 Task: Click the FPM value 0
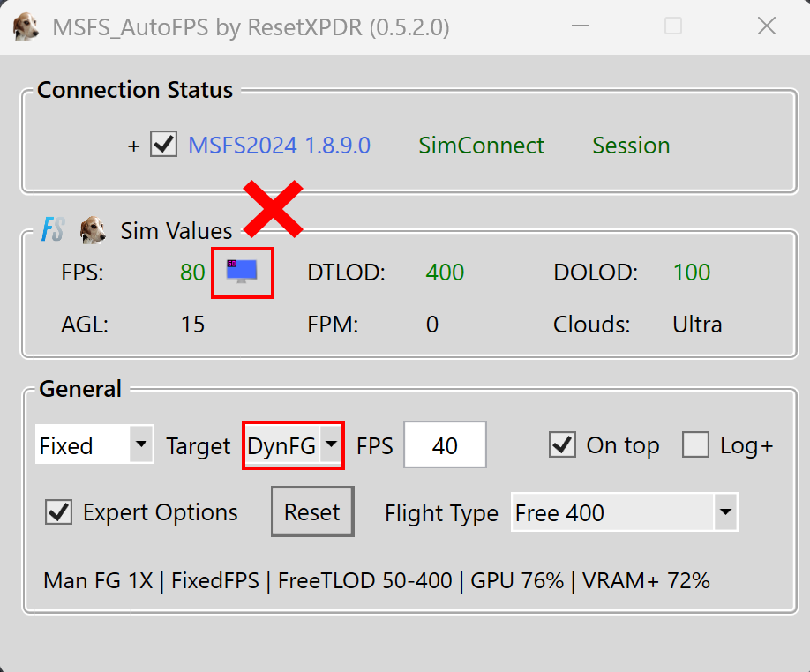431,325
